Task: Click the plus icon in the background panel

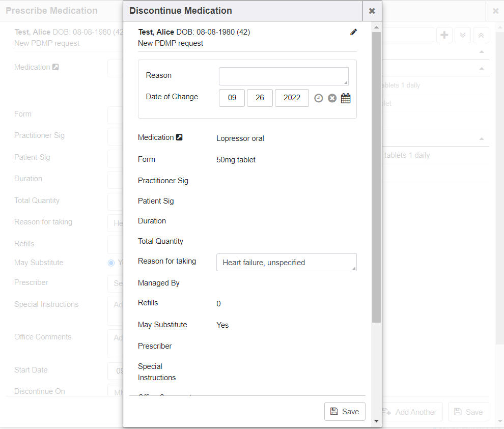Action: click(x=444, y=35)
